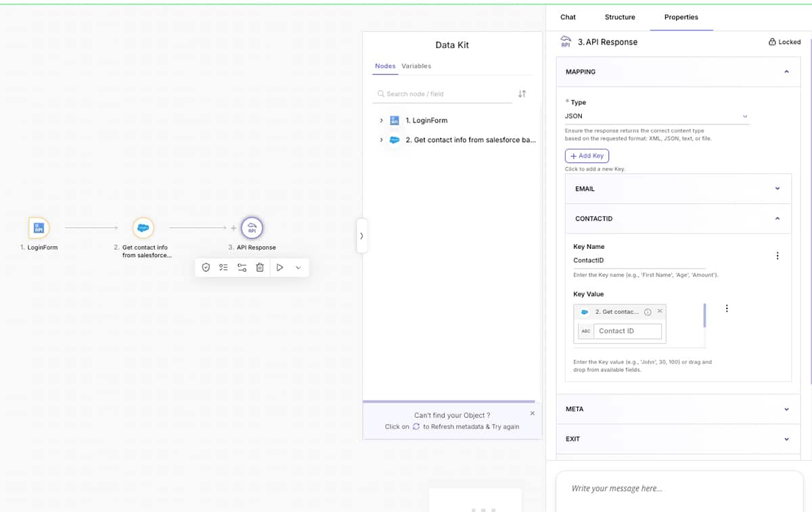Click the 'Get contact info from salesforce' canvas label

(x=143, y=252)
